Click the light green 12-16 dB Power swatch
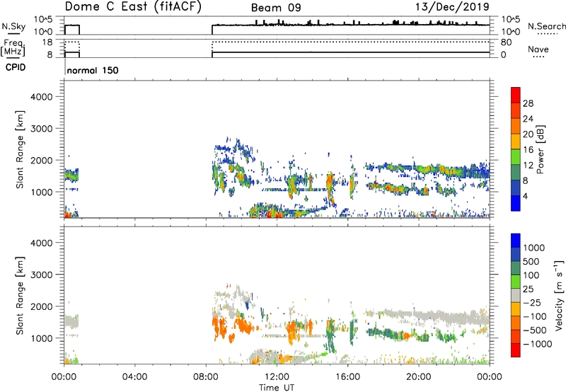This screenshot has height=392, width=566. (516, 156)
